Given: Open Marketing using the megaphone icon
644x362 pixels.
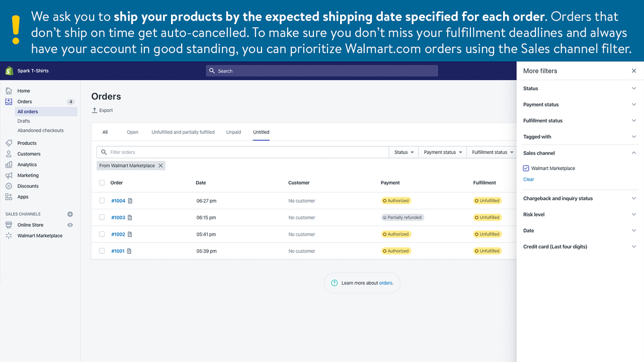Looking at the screenshot, I should tap(9, 175).
